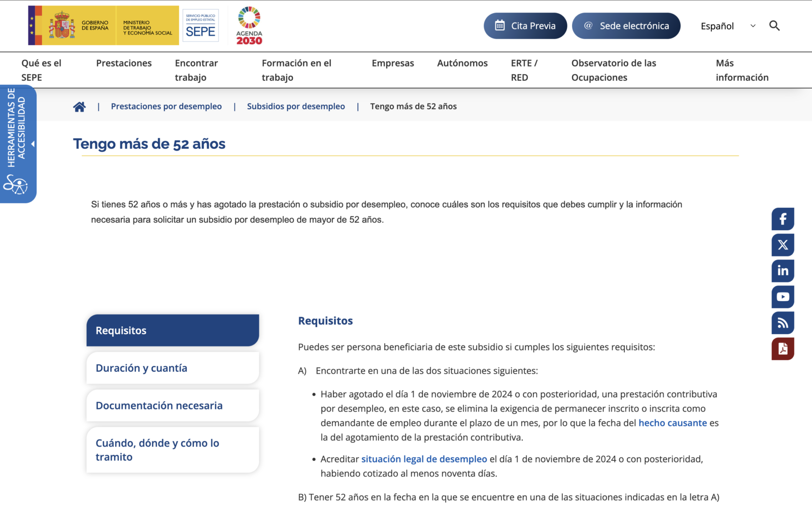Expand the accessibility tools side panel
The image size is (812, 508).
(x=18, y=144)
